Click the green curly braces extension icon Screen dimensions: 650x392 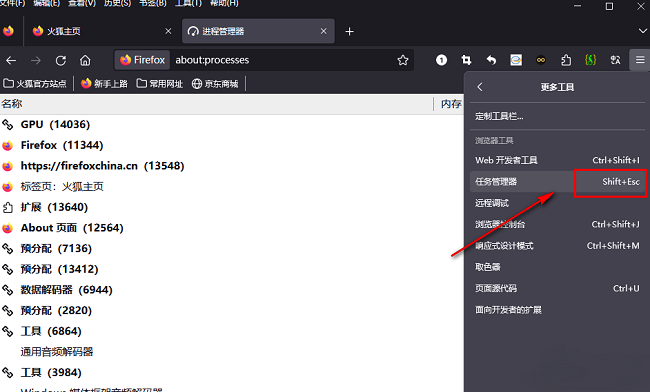[590, 60]
